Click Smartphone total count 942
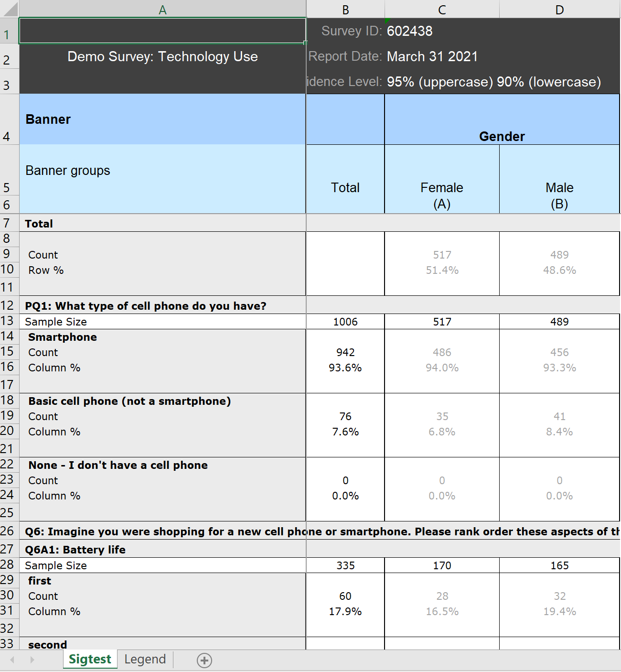 345,352
